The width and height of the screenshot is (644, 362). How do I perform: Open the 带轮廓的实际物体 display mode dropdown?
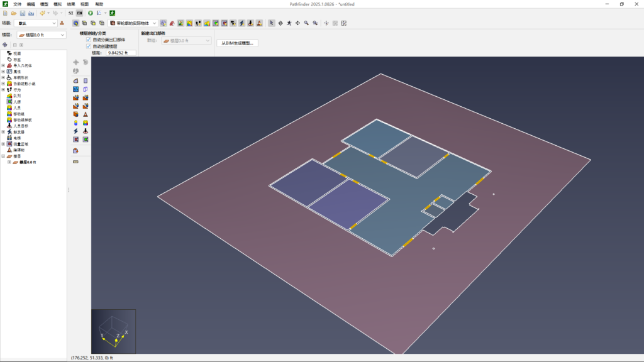[x=133, y=23]
